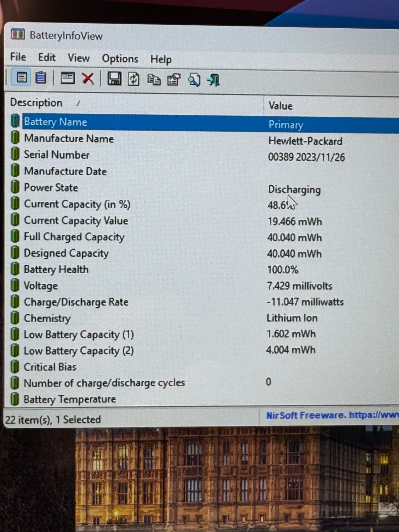399x532 pixels.
Task: Open the Options menu
Action: pos(120,59)
